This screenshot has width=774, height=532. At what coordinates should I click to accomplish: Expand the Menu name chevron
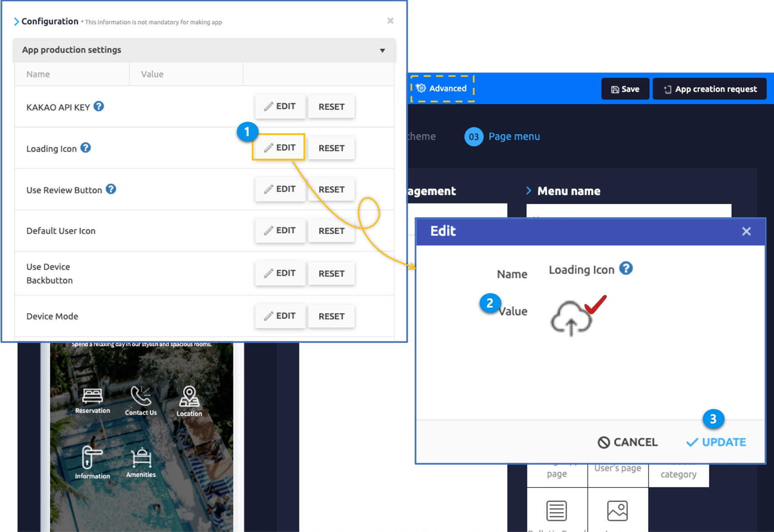click(x=529, y=191)
